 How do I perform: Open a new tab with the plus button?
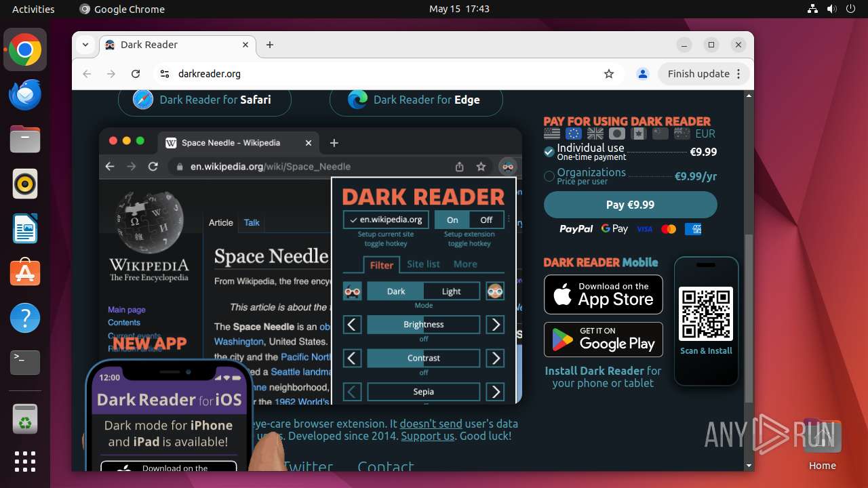[270, 45]
